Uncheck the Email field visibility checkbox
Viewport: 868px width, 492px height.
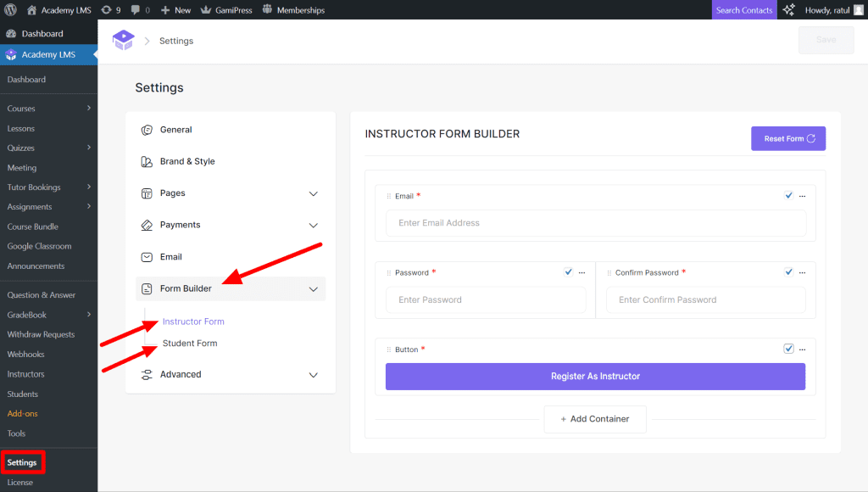[788, 195]
